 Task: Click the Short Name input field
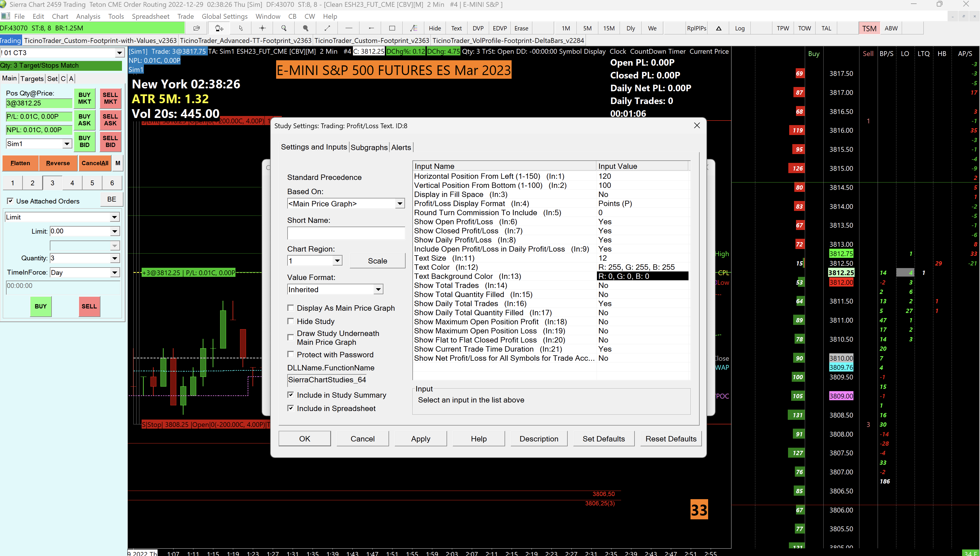click(346, 233)
